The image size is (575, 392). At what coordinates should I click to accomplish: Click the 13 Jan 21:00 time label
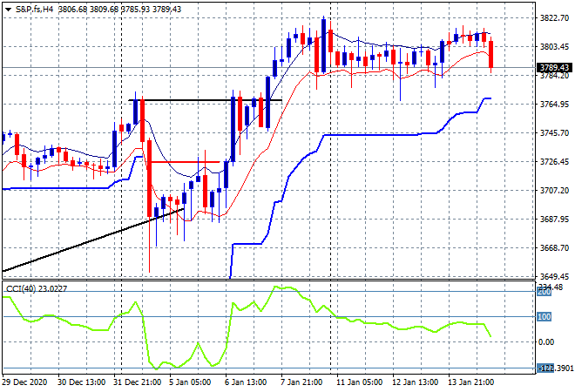click(470, 382)
